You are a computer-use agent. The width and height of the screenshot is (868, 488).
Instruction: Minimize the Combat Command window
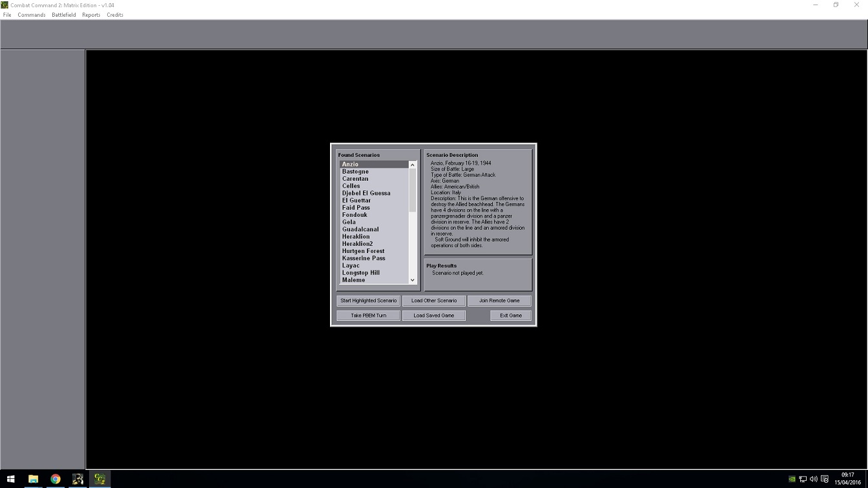(816, 5)
